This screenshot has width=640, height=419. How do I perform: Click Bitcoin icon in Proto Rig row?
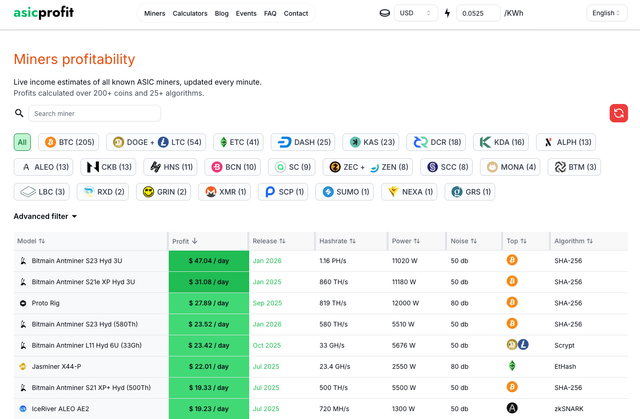(x=512, y=302)
